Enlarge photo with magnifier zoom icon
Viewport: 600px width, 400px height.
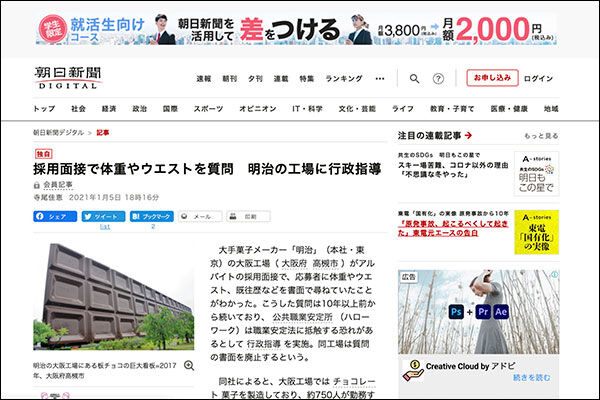189,366
